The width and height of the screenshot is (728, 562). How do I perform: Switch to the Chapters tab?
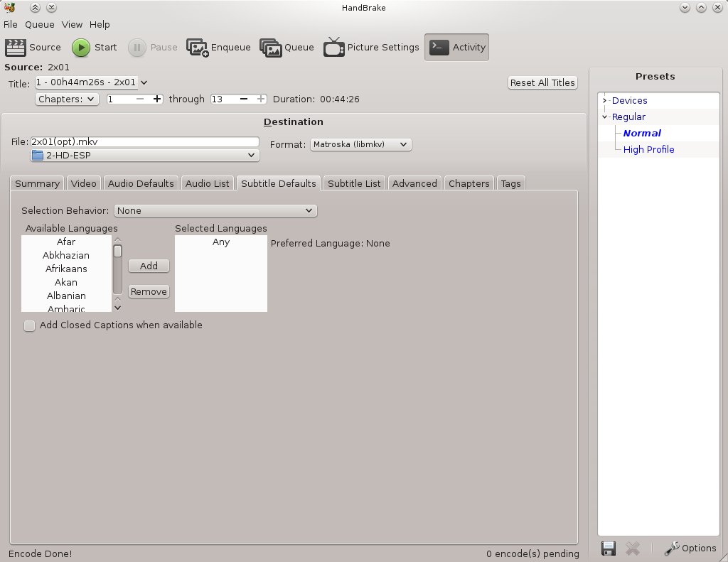point(469,183)
